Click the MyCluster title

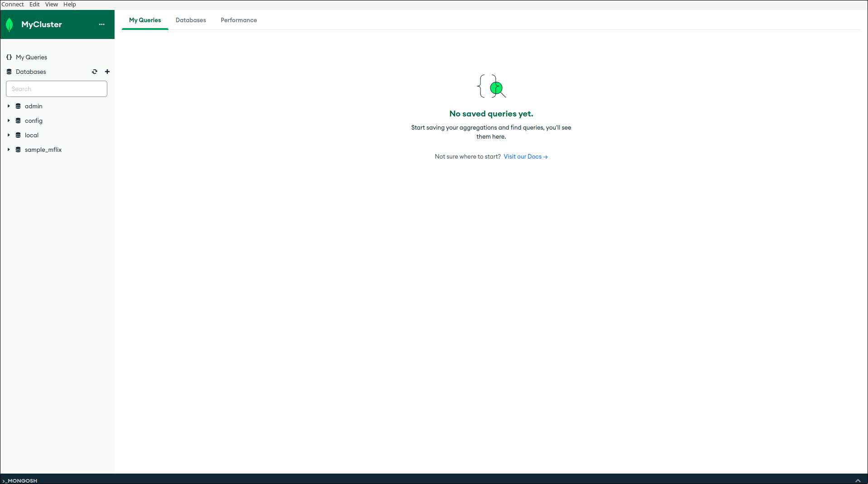click(x=42, y=24)
